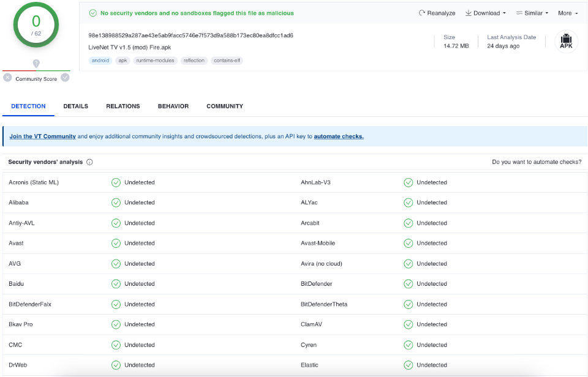
Task: Click the undetected check icon for CMC
Action: (116, 345)
